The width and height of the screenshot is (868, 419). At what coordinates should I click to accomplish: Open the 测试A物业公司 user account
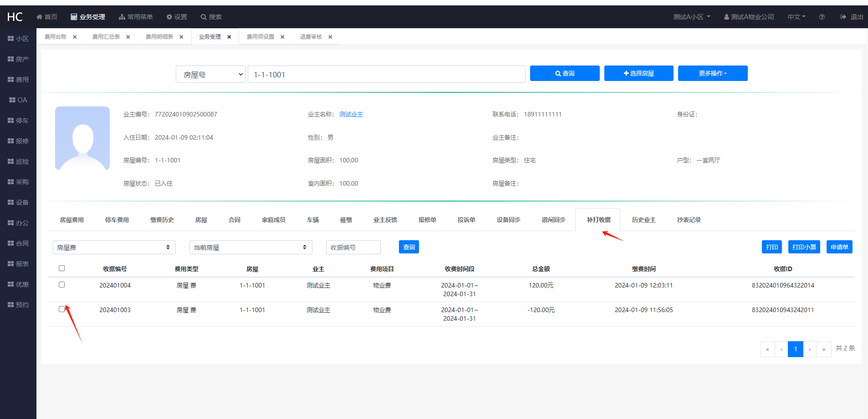(749, 17)
